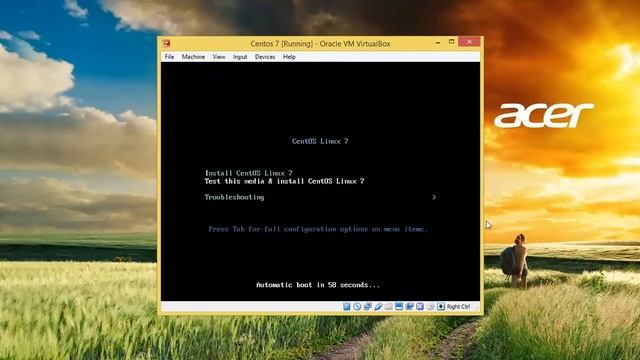Click the network adapters status icon
640x360 pixels.
[368, 306]
